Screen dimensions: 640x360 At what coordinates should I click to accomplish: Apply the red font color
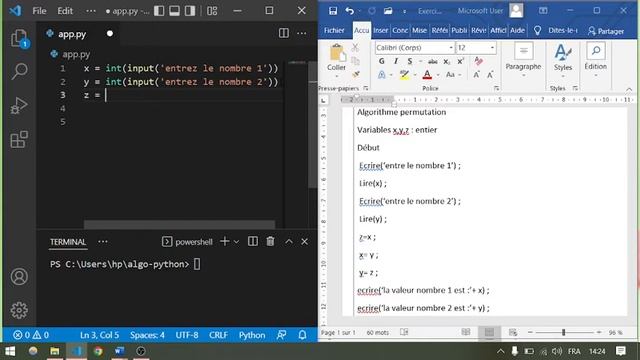point(427,75)
